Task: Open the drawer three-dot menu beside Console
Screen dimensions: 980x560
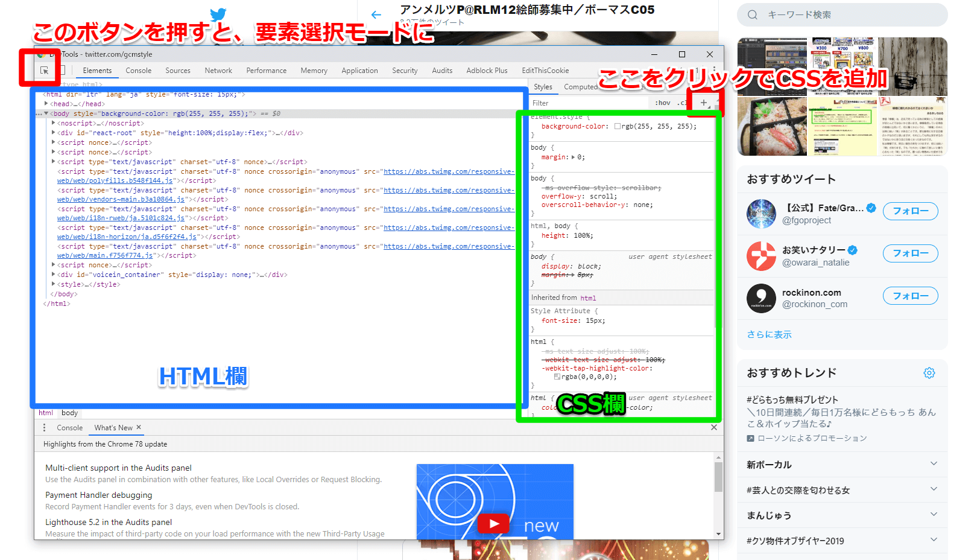Action: pos(44,427)
